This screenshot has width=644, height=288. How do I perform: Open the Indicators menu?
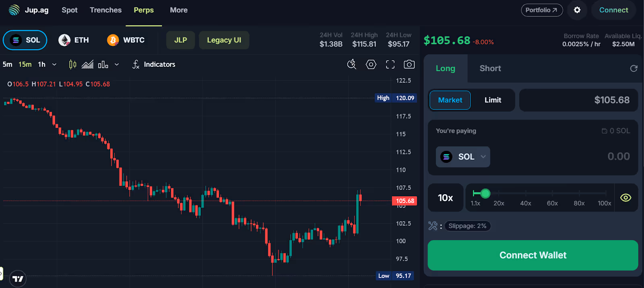154,64
